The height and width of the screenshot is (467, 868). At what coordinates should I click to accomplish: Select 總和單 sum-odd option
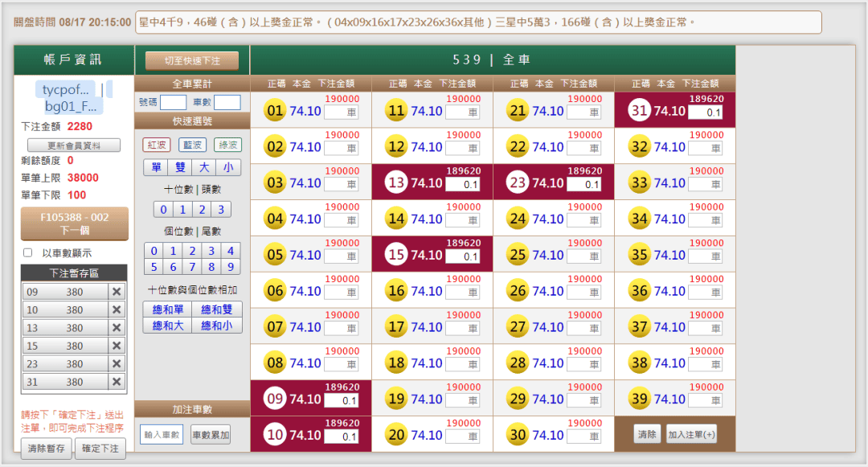coord(168,309)
